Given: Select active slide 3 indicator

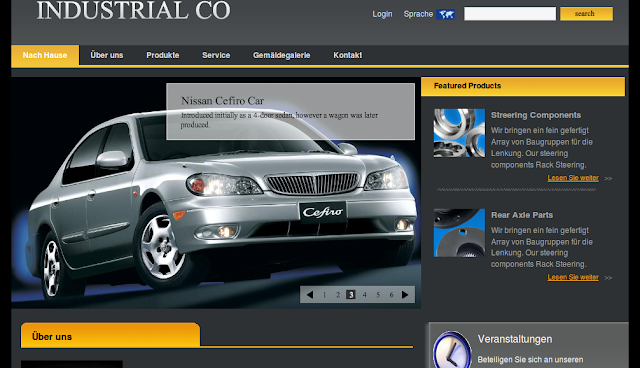Looking at the screenshot, I should [x=351, y=295].
